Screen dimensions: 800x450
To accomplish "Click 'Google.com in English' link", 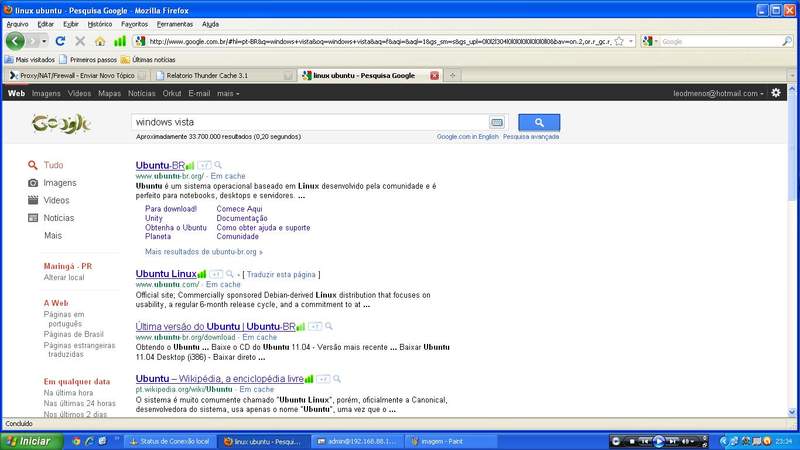I will pos(467,137).
